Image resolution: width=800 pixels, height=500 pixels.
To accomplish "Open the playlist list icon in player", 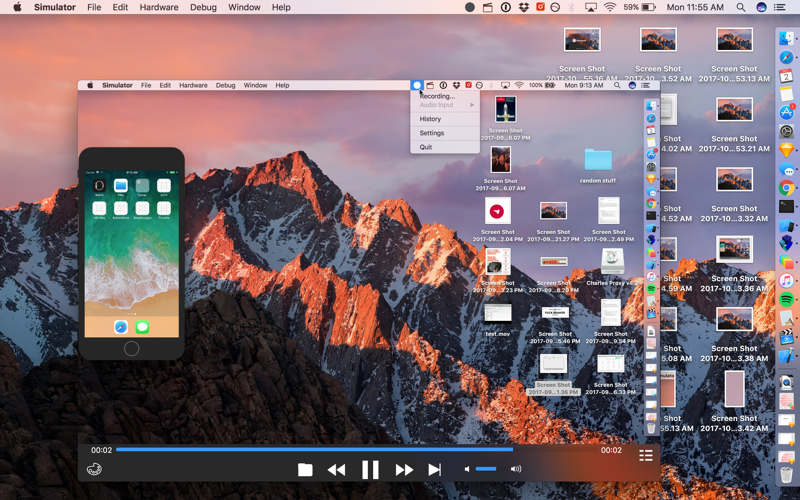I will tap(646, 456).
